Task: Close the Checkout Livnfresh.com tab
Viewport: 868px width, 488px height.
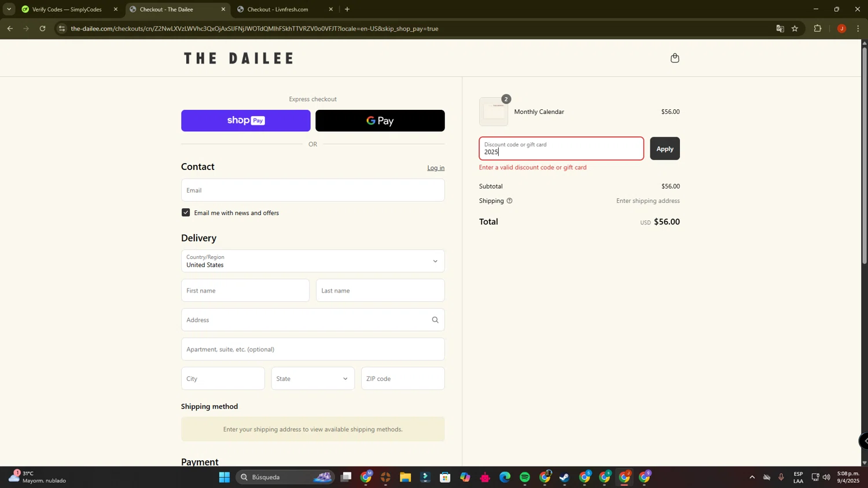Action: 331,9
